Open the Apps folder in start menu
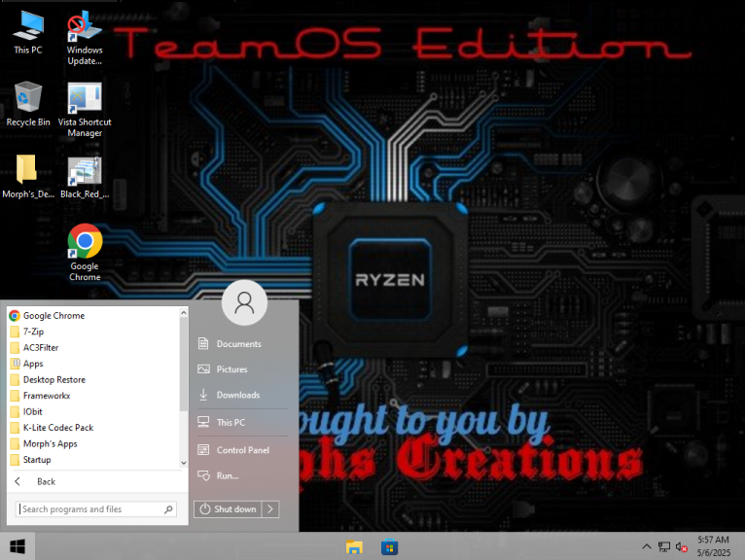745x560 pixels. [x=94, y=364]
